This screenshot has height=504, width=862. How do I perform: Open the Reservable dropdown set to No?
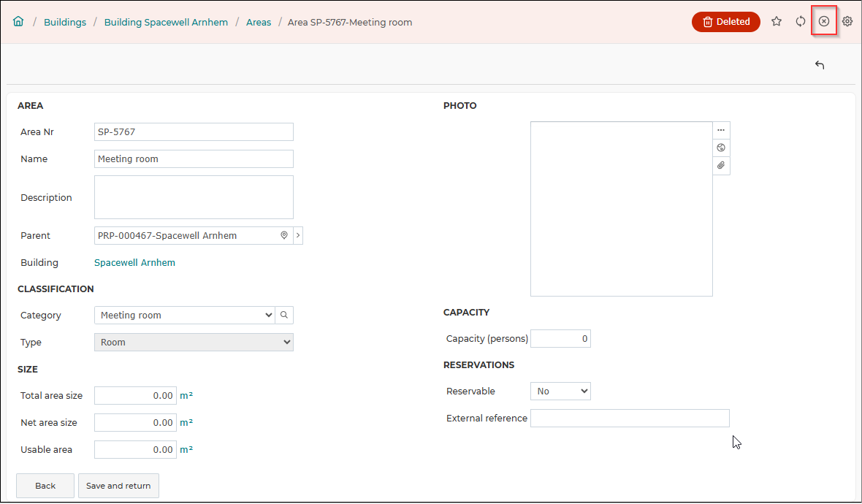[x=560, y=391]
